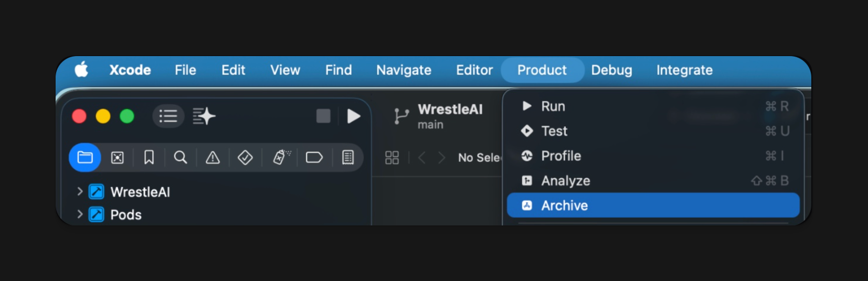Open the related items grid icon
Viewport: 868px width, 281px height.
pos(392,157)
